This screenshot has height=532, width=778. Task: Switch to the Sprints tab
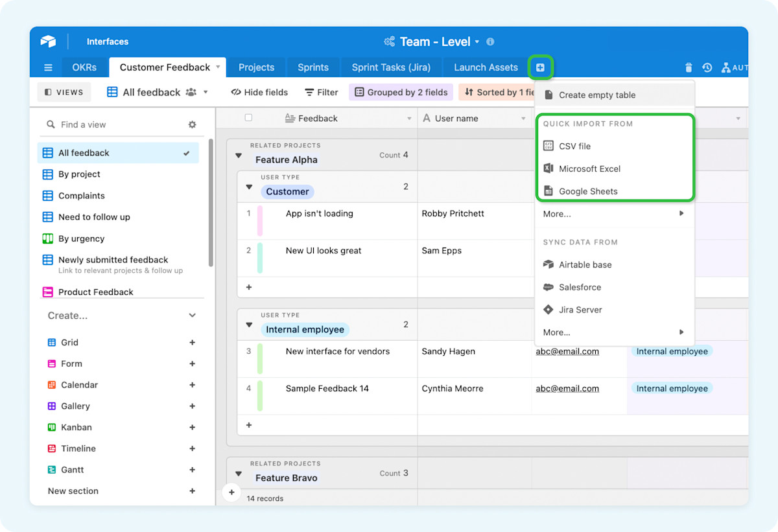click(x=313, y=67)
